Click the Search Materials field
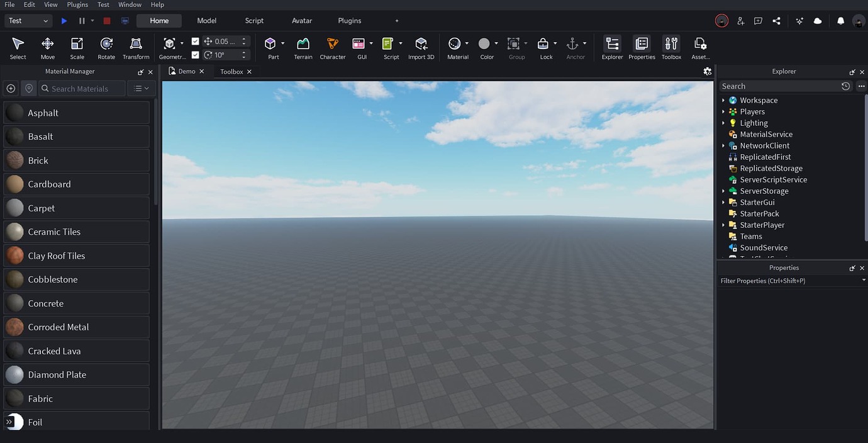The width and height of the screenshot is (868, 443). (x=81, y=88)
